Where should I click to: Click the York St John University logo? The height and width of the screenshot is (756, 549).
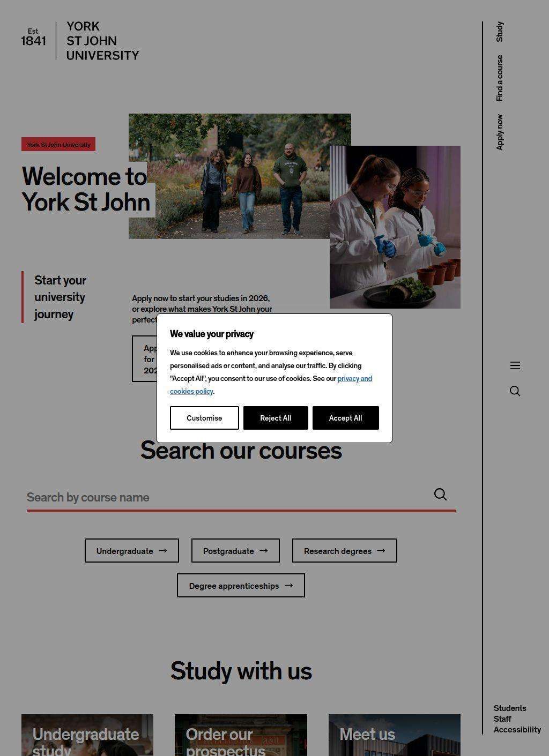click(80, 41)
